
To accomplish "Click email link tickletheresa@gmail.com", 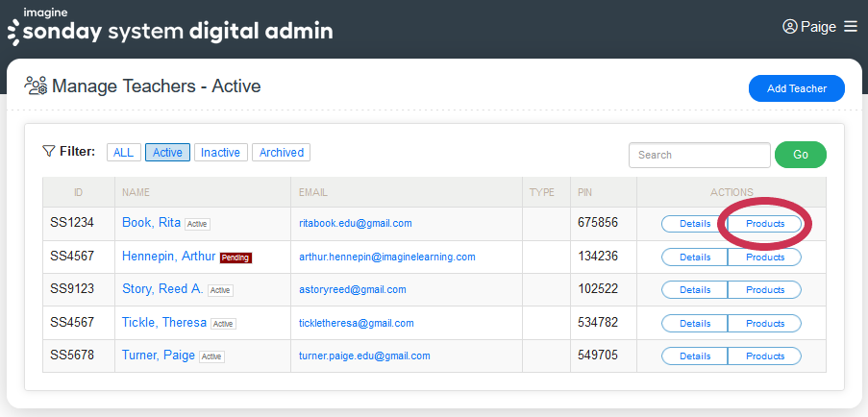I will coord(356,323).
